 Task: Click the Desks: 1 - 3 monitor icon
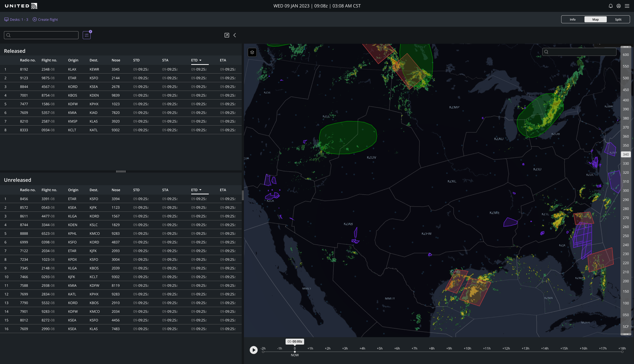[6, 20]
